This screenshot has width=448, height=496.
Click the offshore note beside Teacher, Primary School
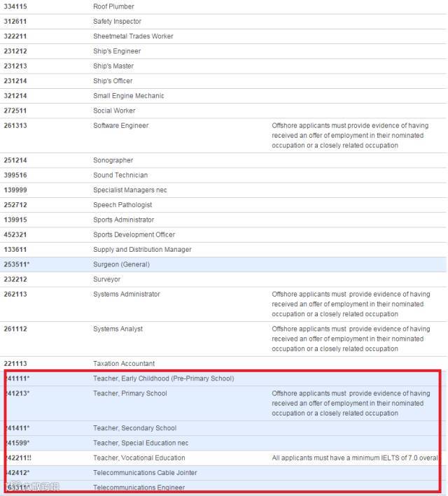tap(351, 404)
